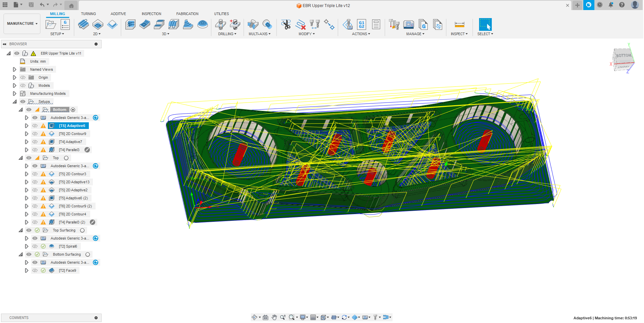Switch to the UTILITIES tab

(221, 14)
